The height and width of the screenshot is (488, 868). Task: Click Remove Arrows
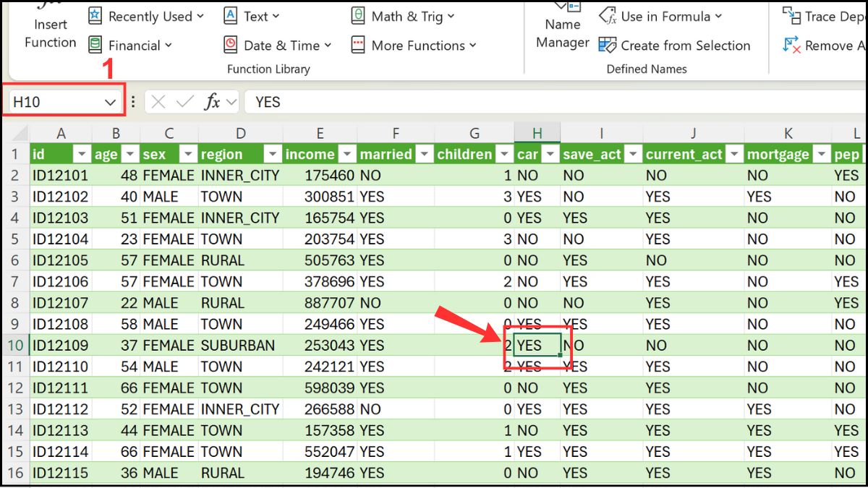(x=825, y=45)
